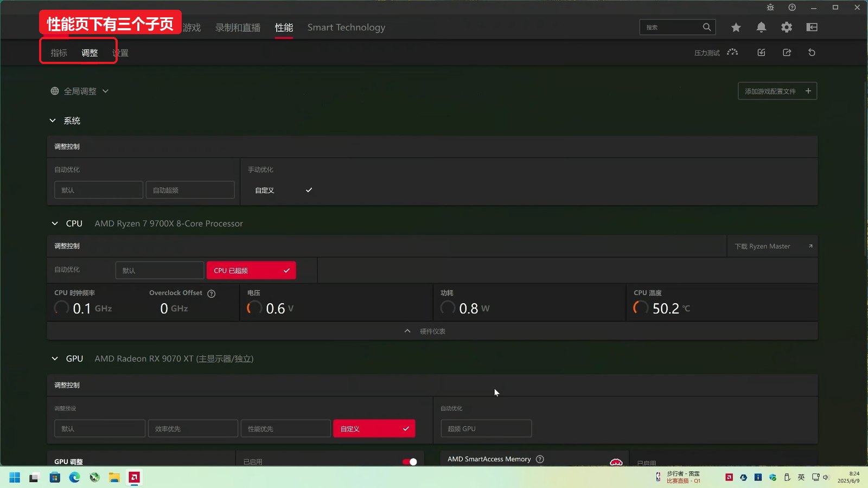The width and height of the screenshot is (868, 488).
Task: Select 性能优先 GPU preset
Action: tap(286, 429)
